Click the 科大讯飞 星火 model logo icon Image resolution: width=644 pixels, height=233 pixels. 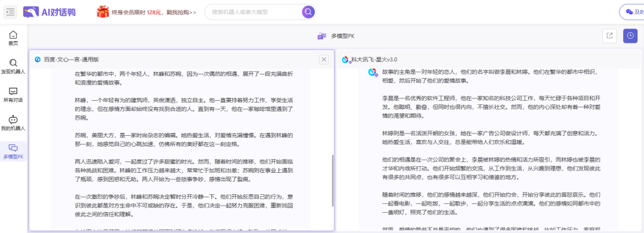pos(345,60)
